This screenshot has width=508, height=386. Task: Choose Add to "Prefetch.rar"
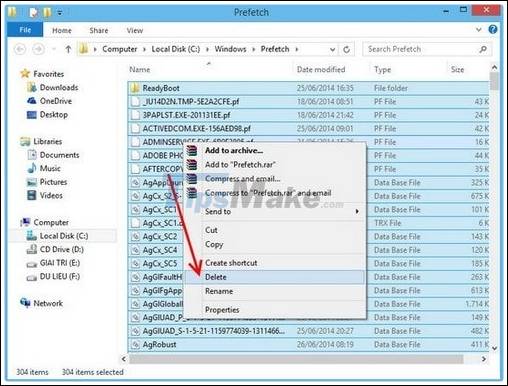[x=240, y=165]
